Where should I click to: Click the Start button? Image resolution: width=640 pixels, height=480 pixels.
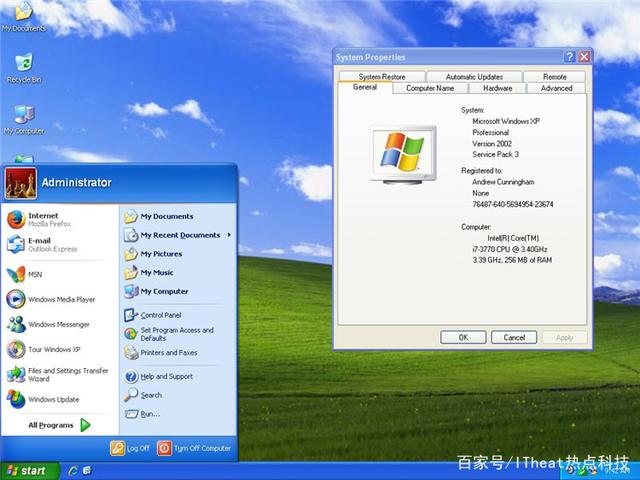coord(29,471)
